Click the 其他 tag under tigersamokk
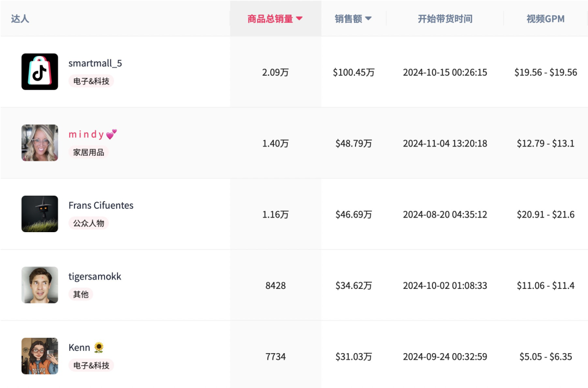Screen dimensions: 588x388 81,294
